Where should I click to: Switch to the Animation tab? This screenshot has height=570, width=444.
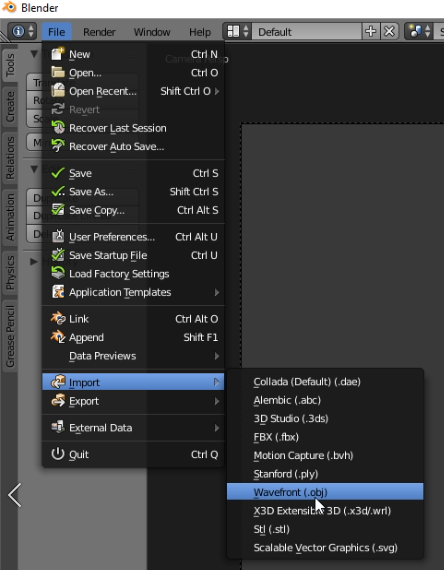tap(10, 217)
